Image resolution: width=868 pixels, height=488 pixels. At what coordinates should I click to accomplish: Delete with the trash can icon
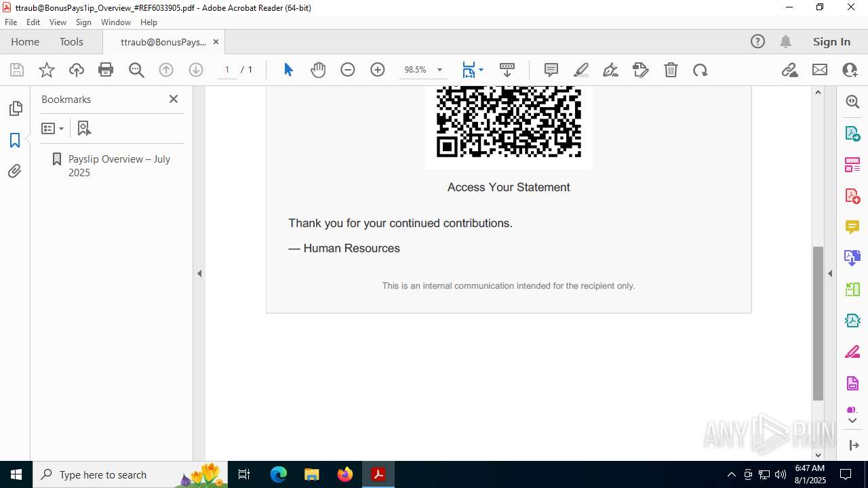671,70
